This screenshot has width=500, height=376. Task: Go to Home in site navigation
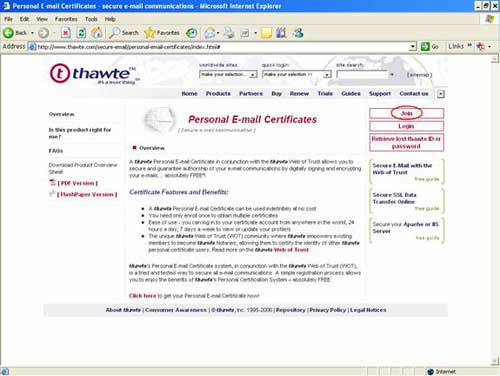[189, 94]
